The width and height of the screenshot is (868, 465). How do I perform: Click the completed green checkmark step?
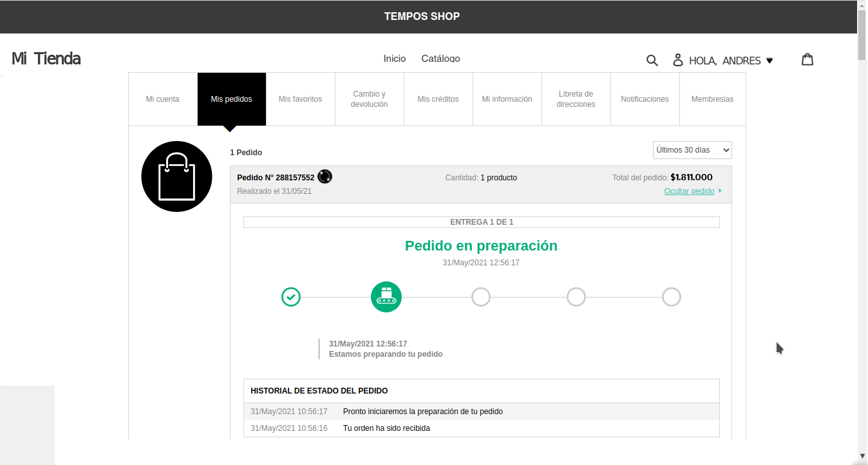coord(291,297)
